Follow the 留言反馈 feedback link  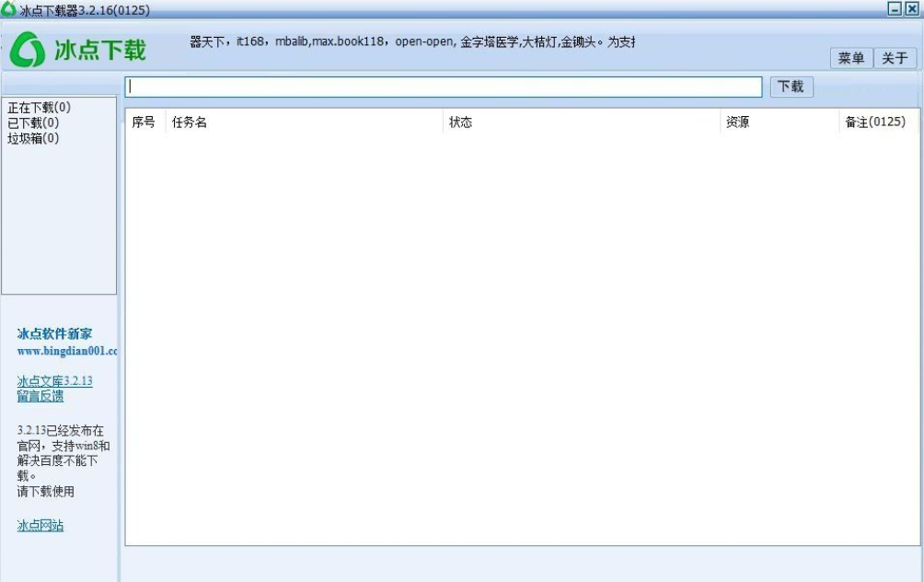[x=40, y=396]
